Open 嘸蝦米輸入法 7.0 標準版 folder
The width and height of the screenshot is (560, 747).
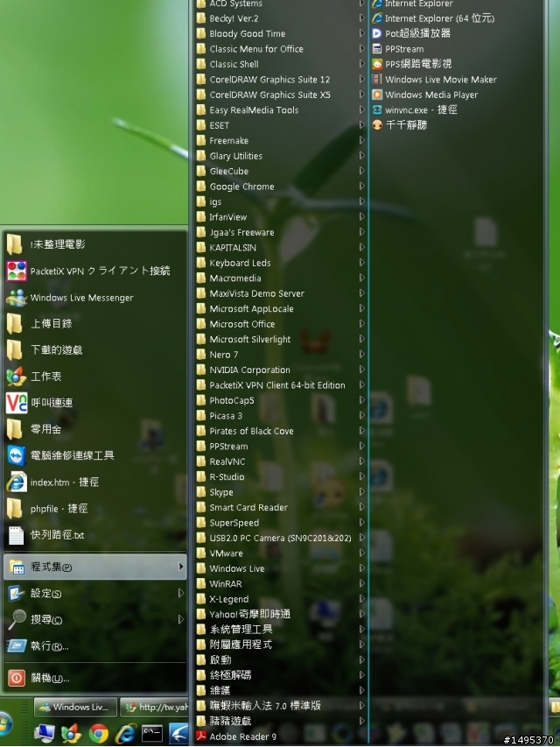click(281, 706)
